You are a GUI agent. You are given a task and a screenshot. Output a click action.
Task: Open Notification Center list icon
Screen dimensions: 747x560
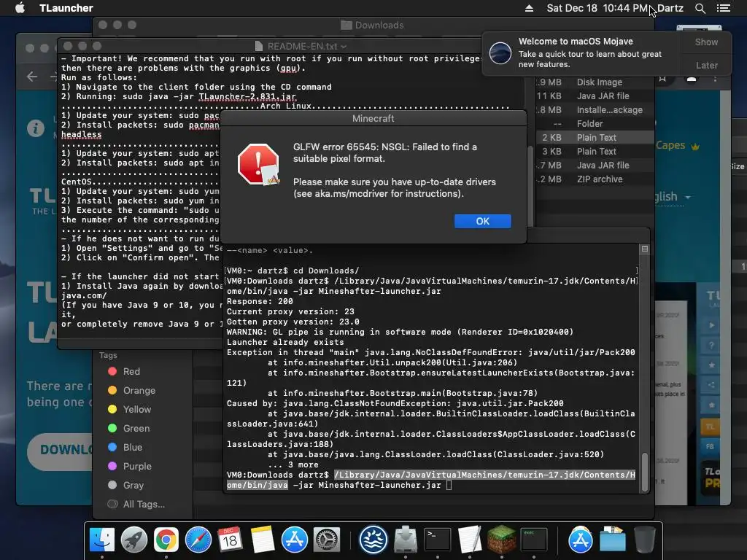pos(724,8)
